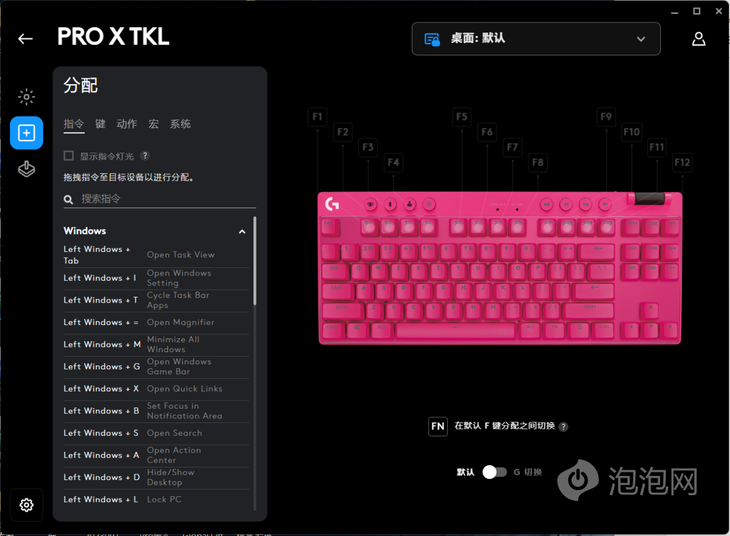Screen dimensions: 730x536
Task: Enable the 显示指令灯光 checkbox
Action: (68, 156)
